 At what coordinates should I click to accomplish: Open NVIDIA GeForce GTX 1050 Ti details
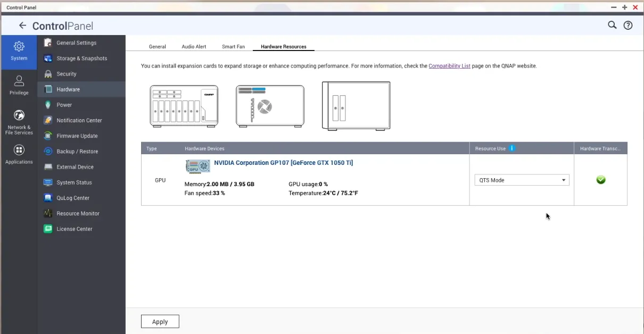pyautogui.click(x=283, y=163)
